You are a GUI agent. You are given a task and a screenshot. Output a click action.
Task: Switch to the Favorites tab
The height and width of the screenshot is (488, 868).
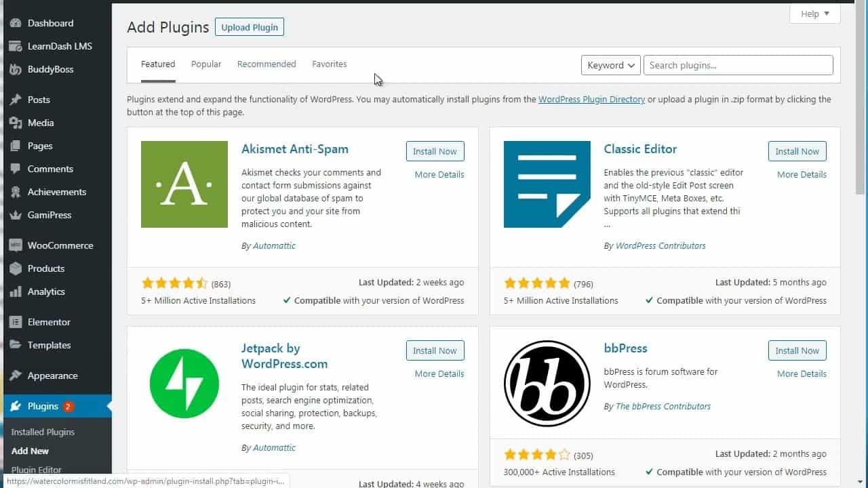coord(330,64)
